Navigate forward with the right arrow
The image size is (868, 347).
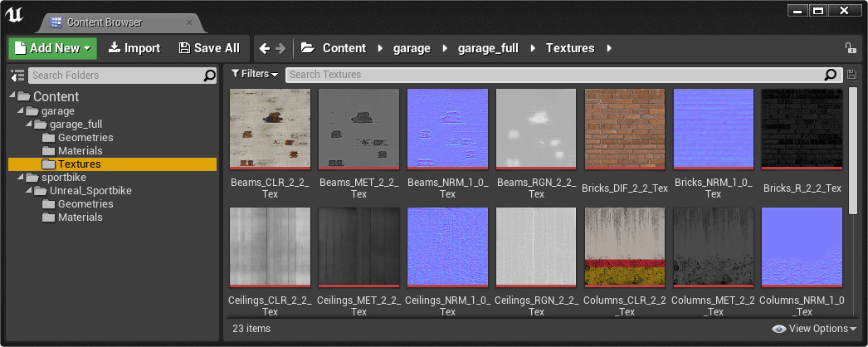pos(280,49)
